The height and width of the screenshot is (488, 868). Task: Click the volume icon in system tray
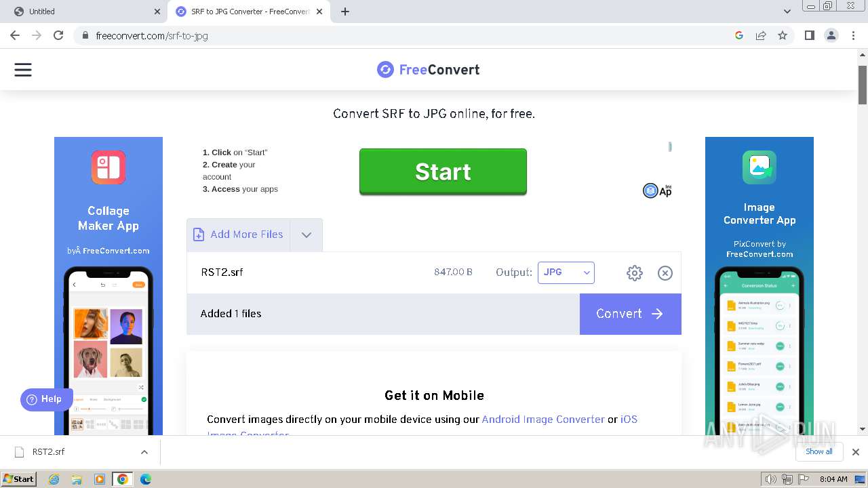(770, 479)
